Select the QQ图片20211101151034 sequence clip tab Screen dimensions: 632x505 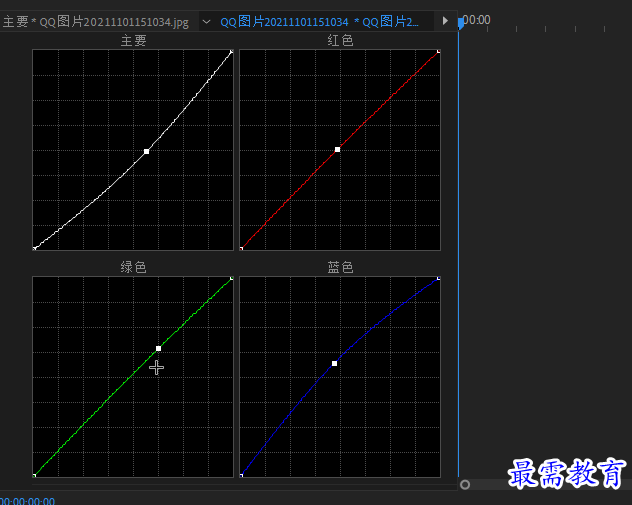[x=320, y=21]
